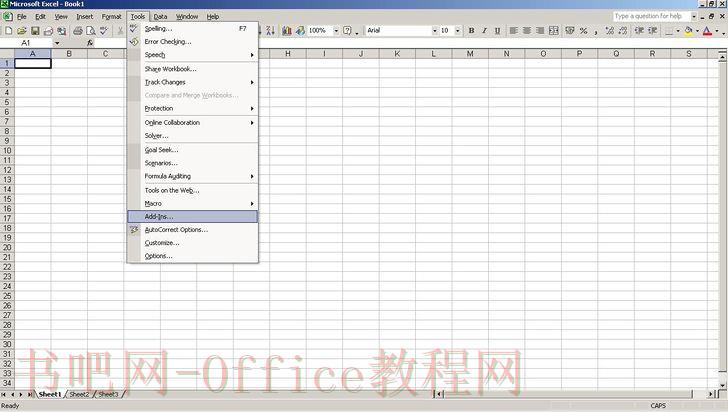Open the Help menu
728x412 pixels.
213,17
